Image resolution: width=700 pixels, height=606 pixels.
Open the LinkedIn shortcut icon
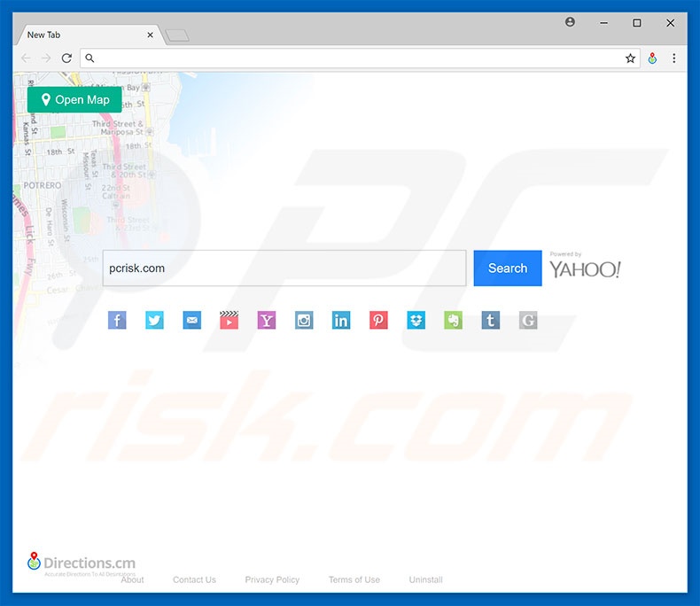click(341, 321)
